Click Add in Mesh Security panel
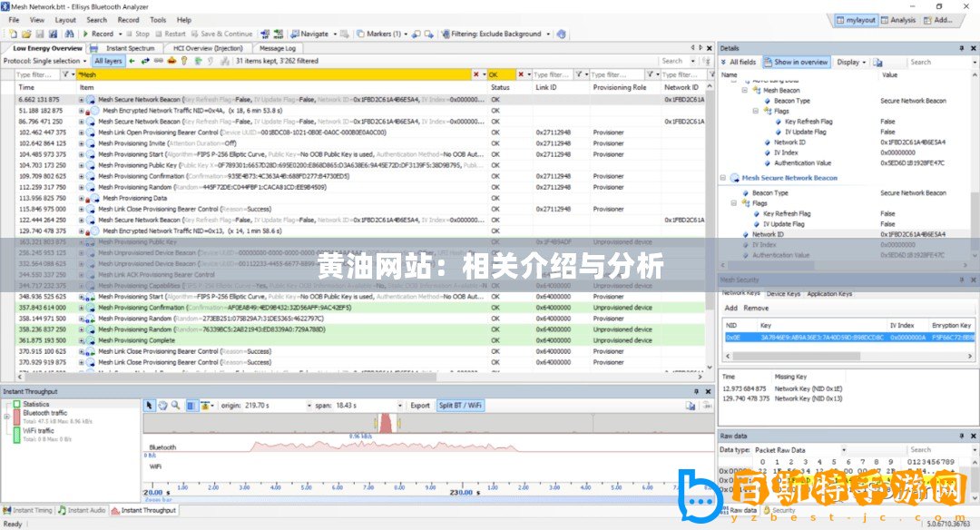 pyautogui.click(x=730, y=309)
